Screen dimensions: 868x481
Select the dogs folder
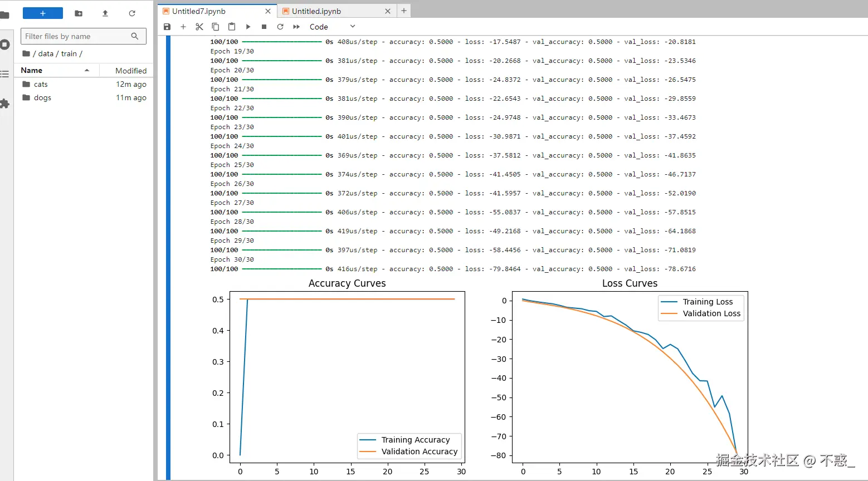(84, 97)
